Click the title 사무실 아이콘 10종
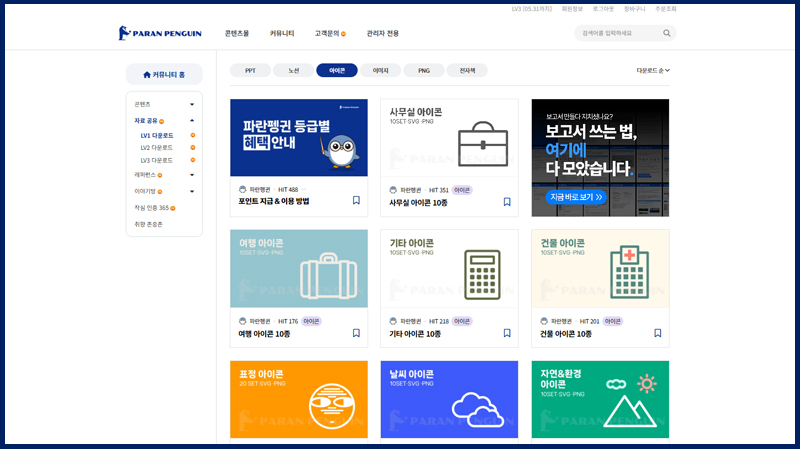Viewport: 800px width, 449px height. pyautogui.click(x=418, y=203)
